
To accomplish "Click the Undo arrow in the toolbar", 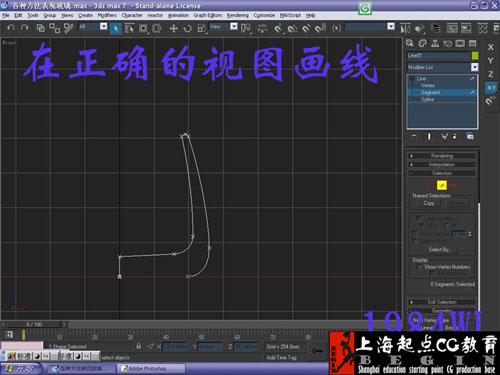I will [x=11, y=28].
